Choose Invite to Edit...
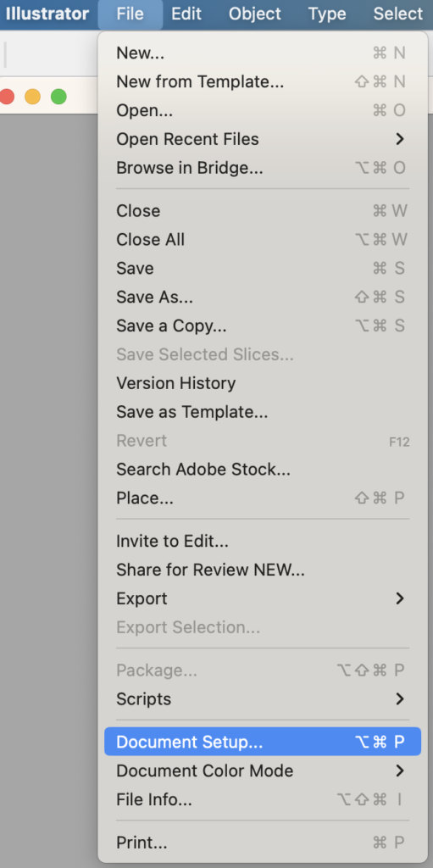This screenshot has height=868, width=433. (x=263, y=541)
